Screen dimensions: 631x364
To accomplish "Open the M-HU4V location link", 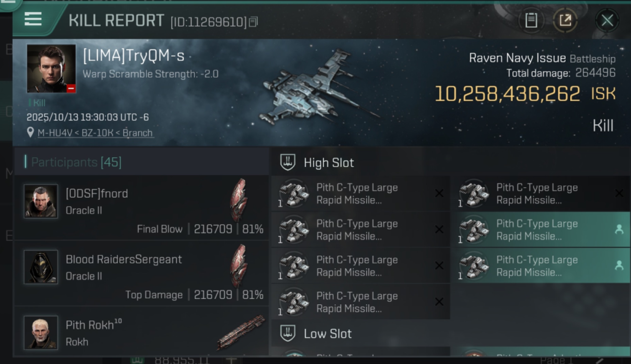I will point(96,133).
